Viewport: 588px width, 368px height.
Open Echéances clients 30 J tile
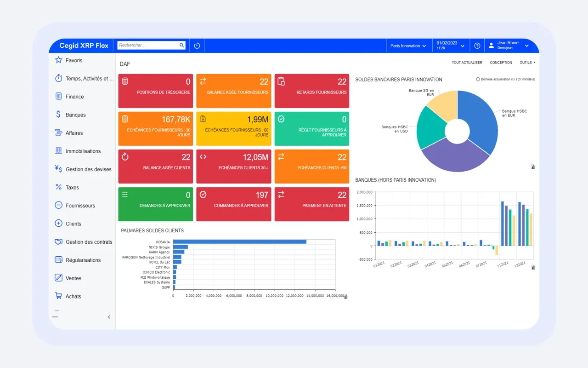click(233, 167)
